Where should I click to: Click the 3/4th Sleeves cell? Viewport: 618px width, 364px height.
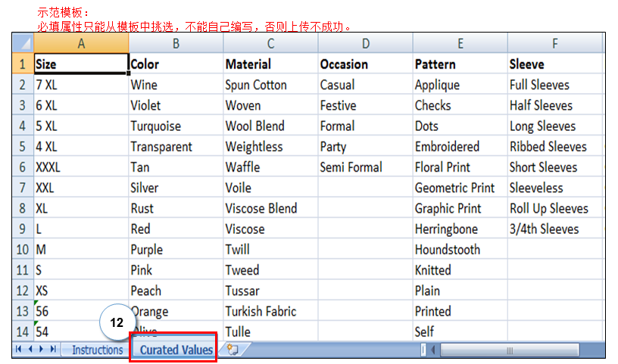(x=555, y=229)
